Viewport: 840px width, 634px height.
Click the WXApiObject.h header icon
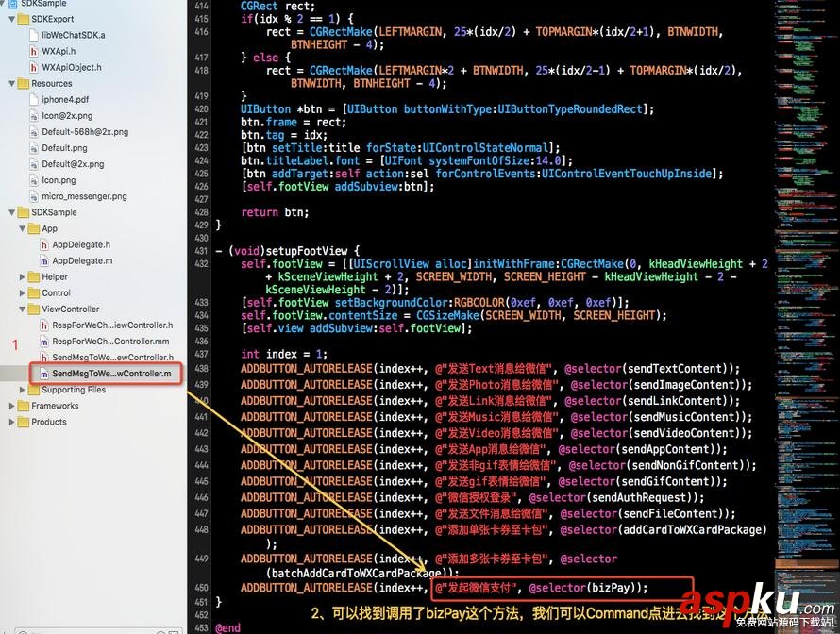click(x=34, y=67)
